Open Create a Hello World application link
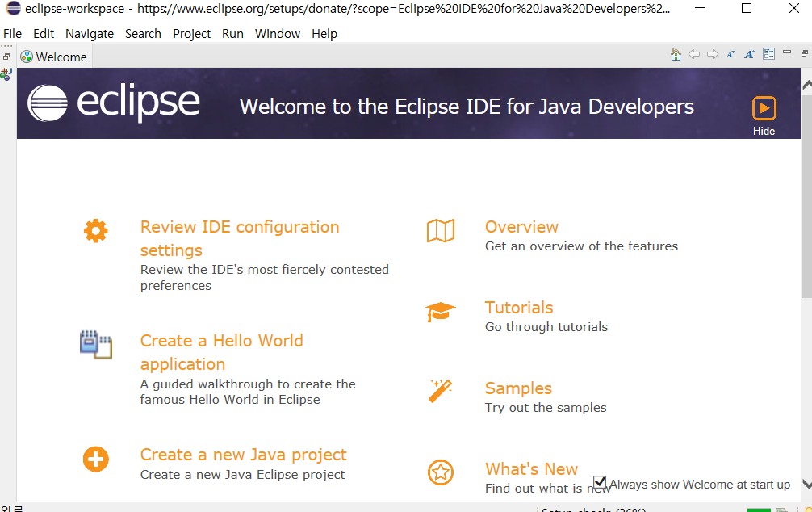812x512 pixels. 222,352
